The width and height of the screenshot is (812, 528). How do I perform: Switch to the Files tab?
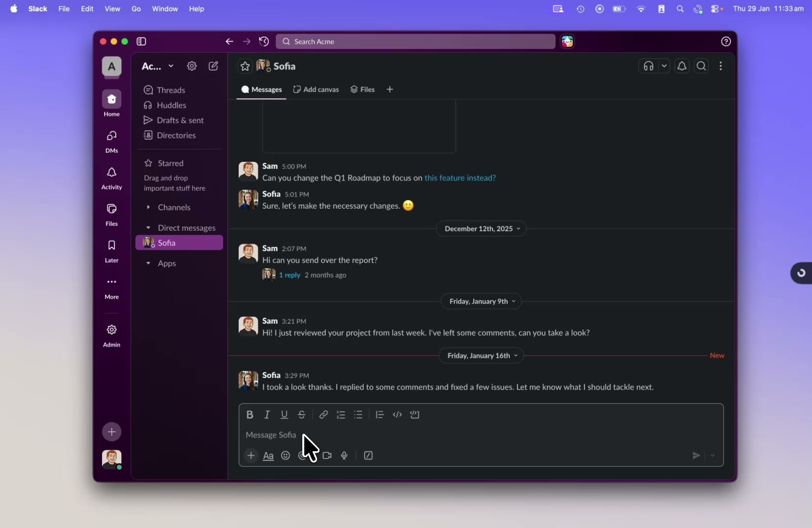point(362,89)
